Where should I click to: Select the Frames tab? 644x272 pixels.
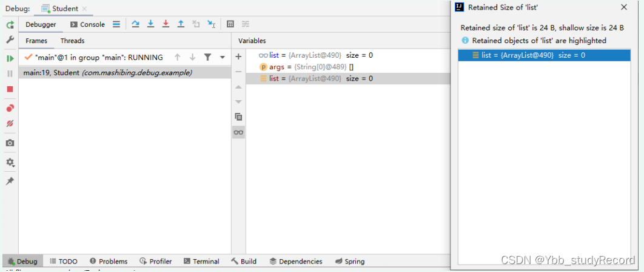[36, 41]
